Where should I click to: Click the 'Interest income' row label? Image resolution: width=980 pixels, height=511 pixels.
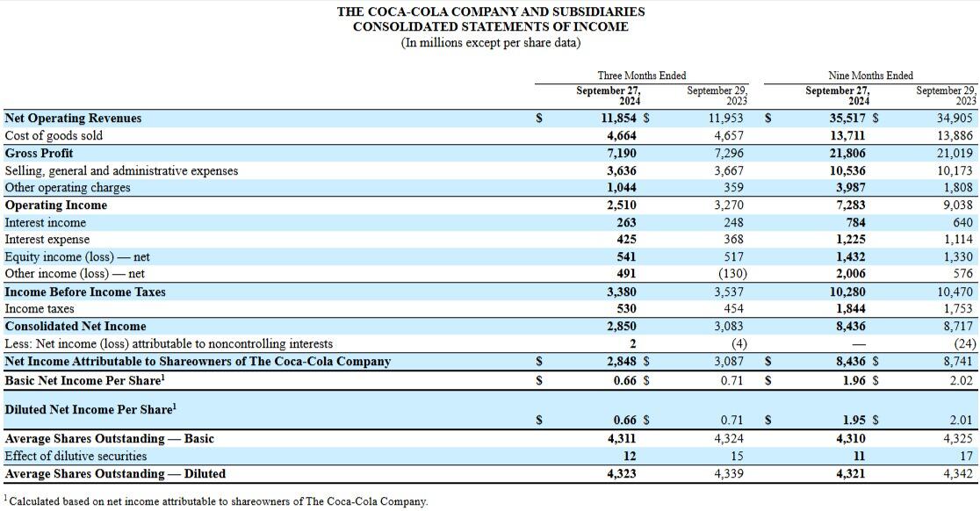(x=46, y=222)
